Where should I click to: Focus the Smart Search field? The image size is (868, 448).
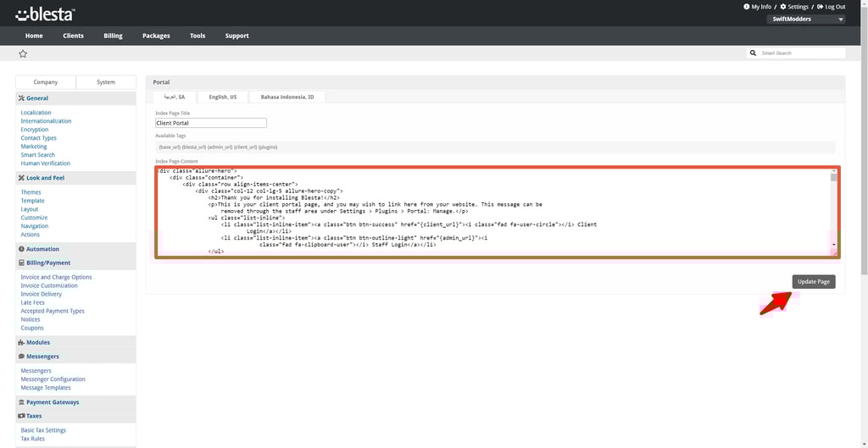click(x=802, y=53)
